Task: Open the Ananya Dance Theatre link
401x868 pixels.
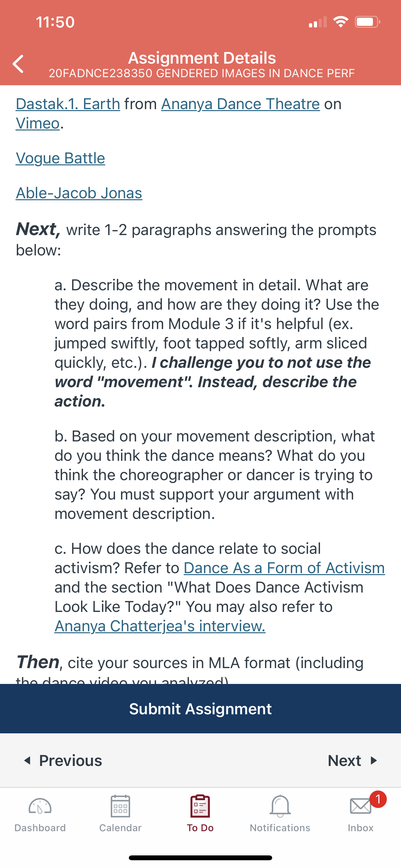Action: click(x=240, y=104)
